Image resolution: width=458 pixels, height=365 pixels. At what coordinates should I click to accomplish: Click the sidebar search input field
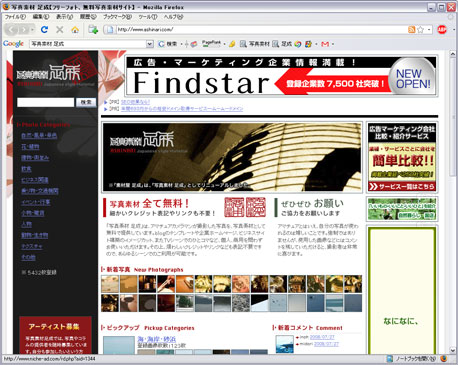click(x=46, y=102)
